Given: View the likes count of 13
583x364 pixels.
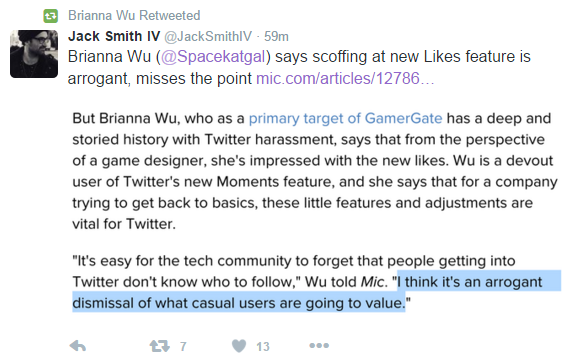Looking at the screenshot, I should tap(262, 347).
